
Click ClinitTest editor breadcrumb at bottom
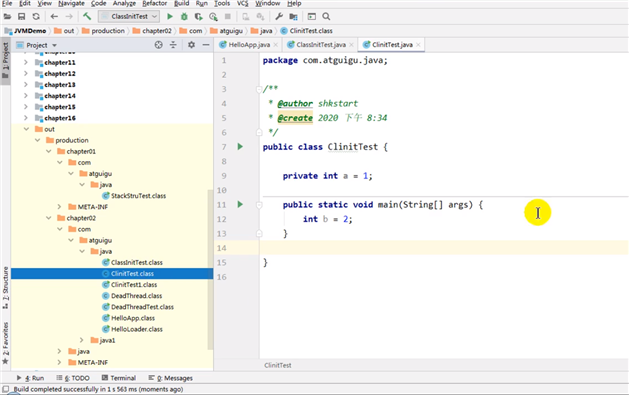pyautogui.click(x=278, y=365)
